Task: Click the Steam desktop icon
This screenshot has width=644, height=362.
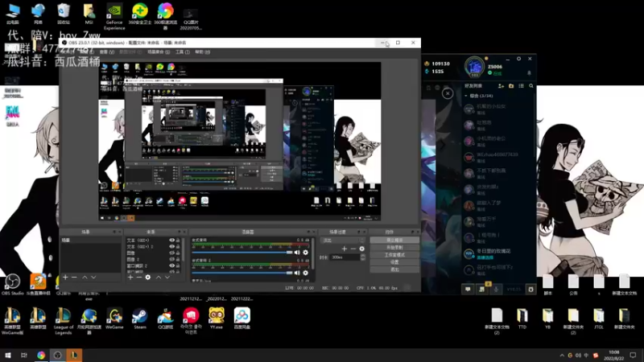Action: pos(139,319)
